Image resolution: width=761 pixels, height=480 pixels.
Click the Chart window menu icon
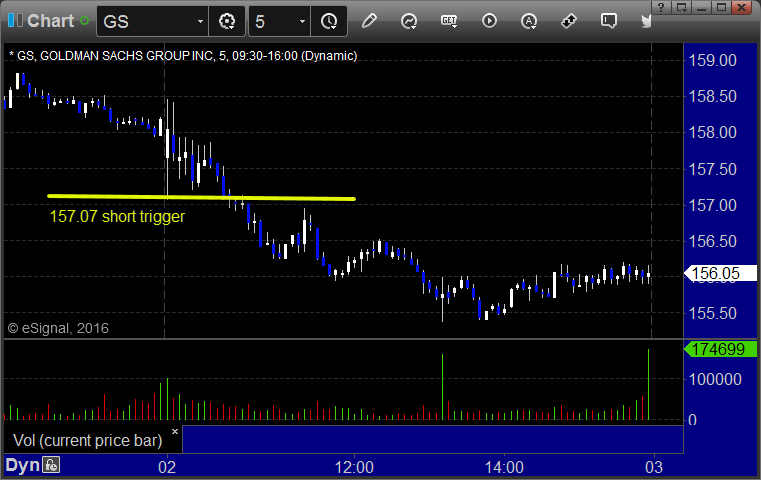(15, 20)
